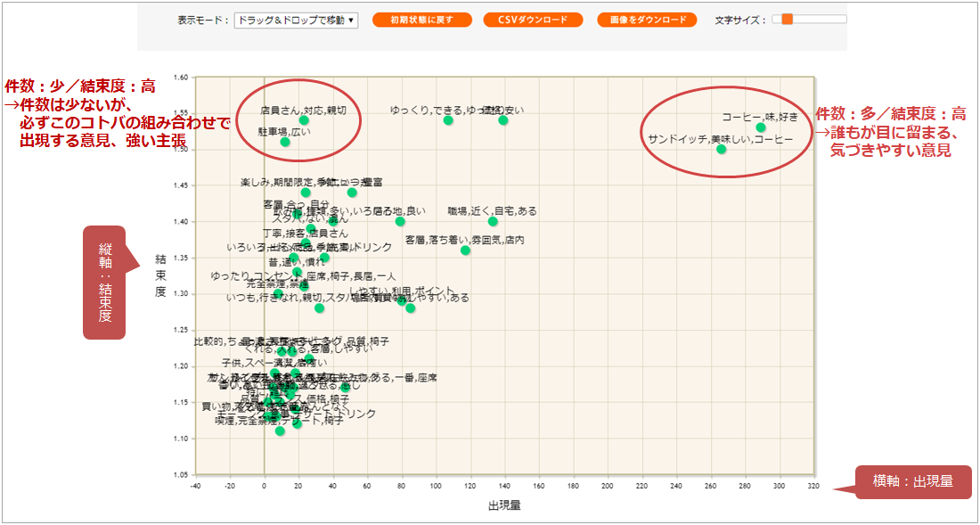Open the 表示モード dropdown
Viewport: 980px width, 525px height.
coord(296,20)
